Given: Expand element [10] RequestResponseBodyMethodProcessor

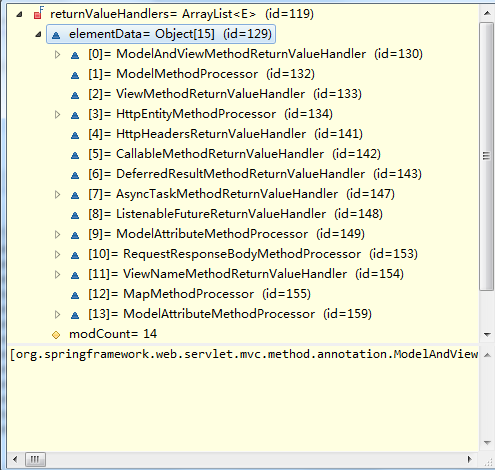Looking at the screenshot, I should point(57,254).
